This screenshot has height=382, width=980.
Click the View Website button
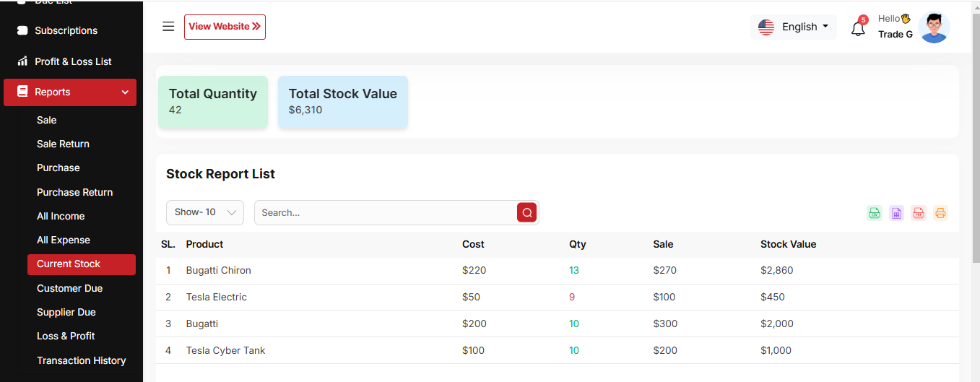(x=225, y=27)
